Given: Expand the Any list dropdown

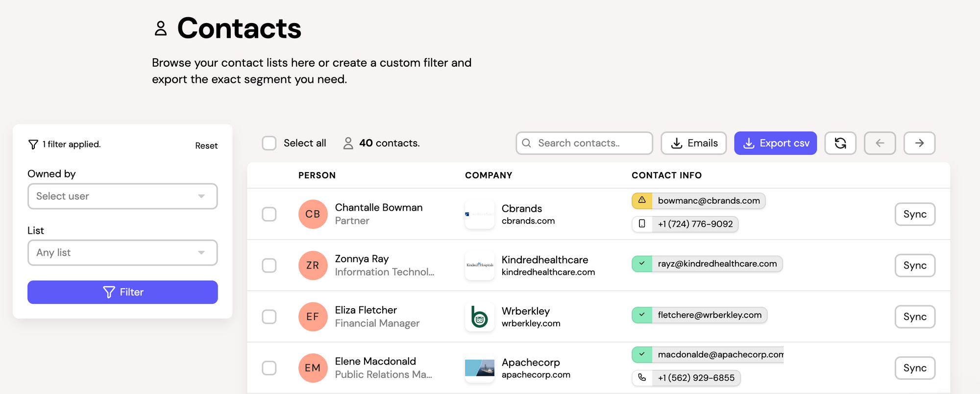Looking at the screenshot, I should tap(122, 252).
